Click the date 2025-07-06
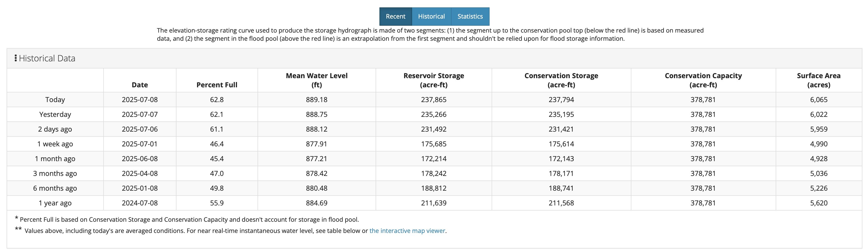868x251 pixels. pos(140,129)
